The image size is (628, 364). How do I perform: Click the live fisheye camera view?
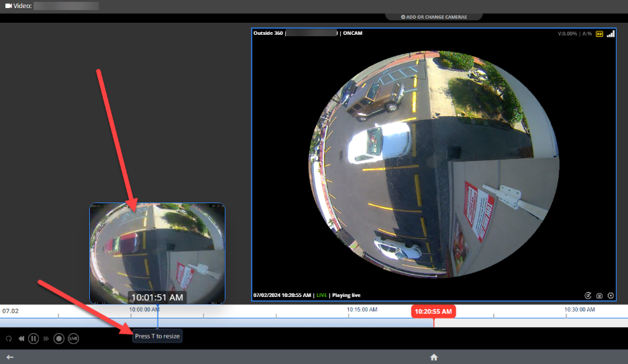pyautogui.click(x=434, y=161)
